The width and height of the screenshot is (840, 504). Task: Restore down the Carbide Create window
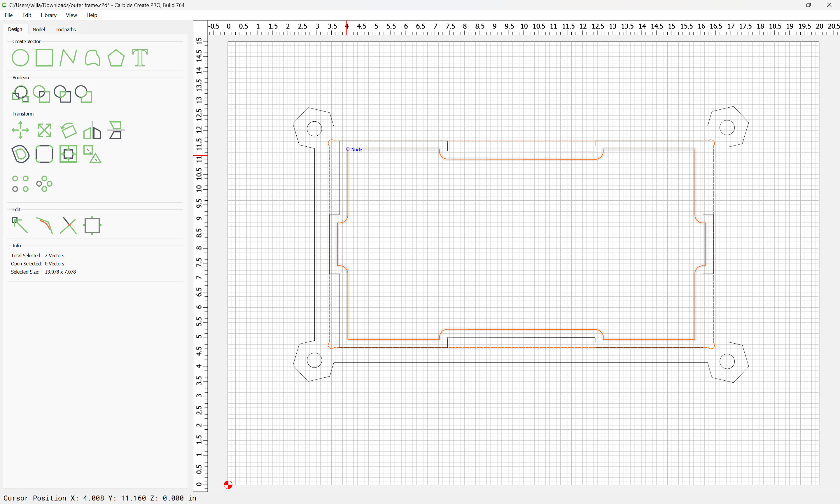point(809,5)
